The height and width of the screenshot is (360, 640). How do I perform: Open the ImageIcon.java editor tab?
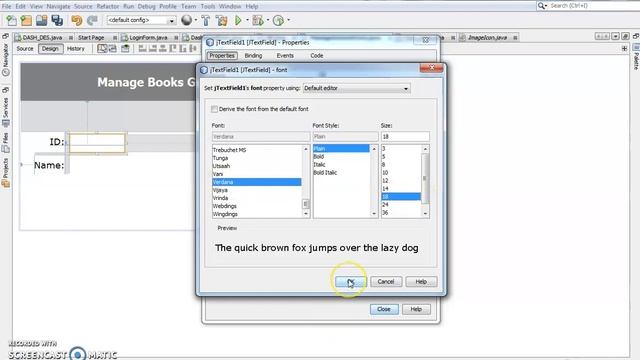pos(487,38)
